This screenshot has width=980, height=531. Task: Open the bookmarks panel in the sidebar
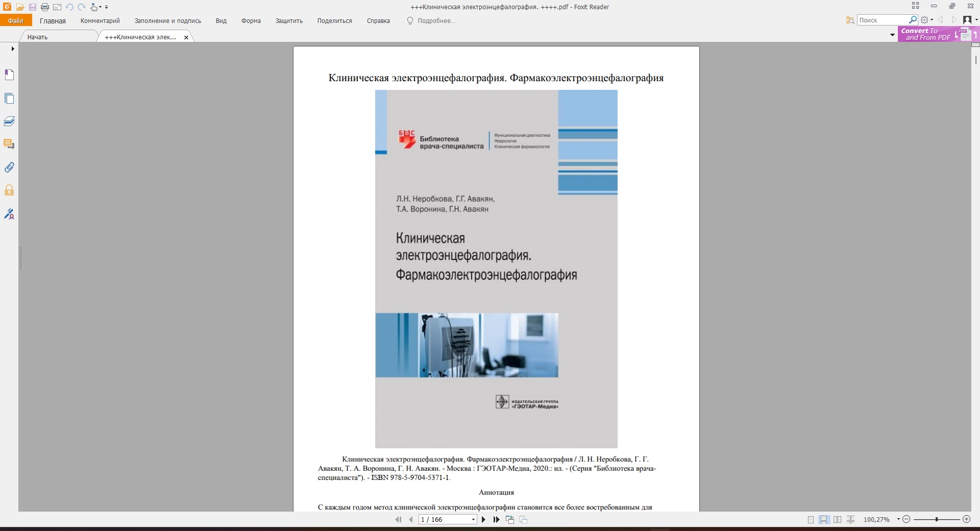(9, 75)
